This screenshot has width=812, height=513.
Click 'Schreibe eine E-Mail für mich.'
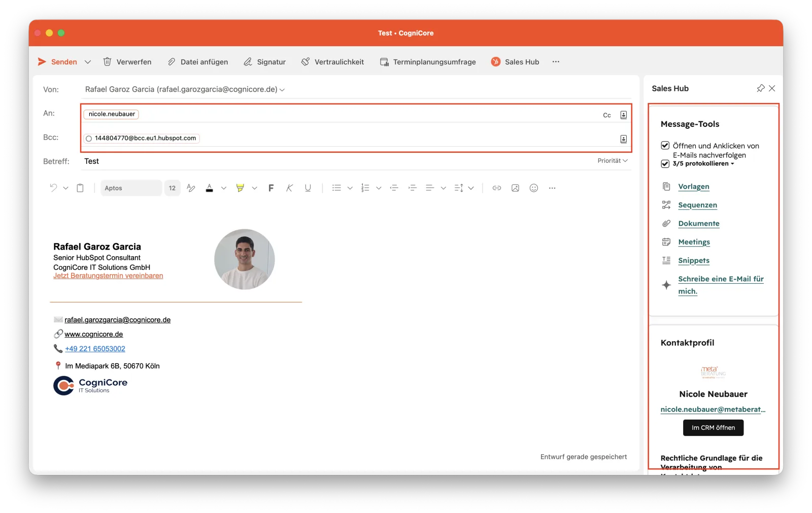coord(721,285)
